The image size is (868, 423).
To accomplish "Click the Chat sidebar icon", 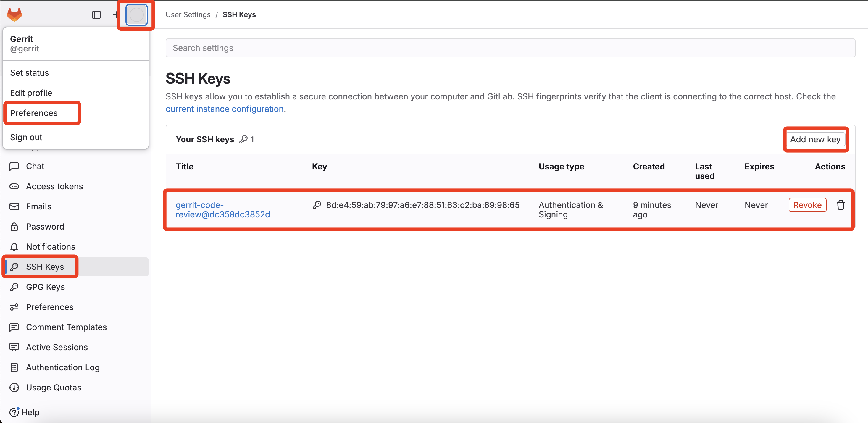I will point(14,166).
